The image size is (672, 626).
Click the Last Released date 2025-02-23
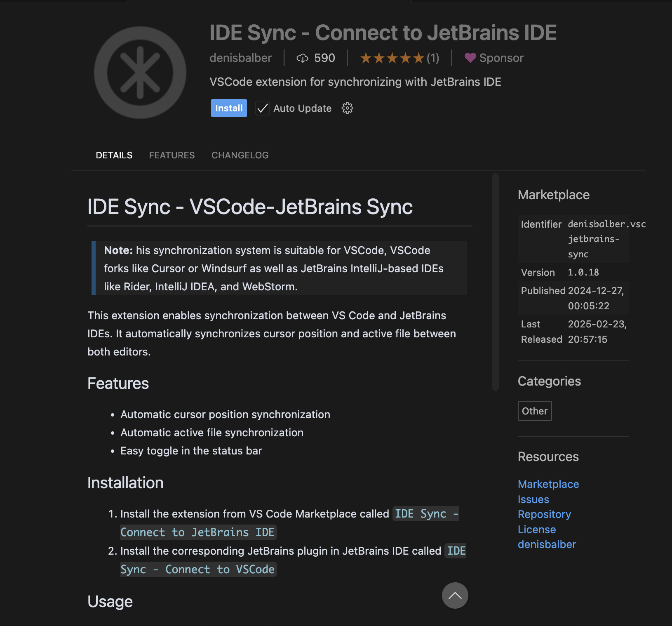(x=597, y=324)
